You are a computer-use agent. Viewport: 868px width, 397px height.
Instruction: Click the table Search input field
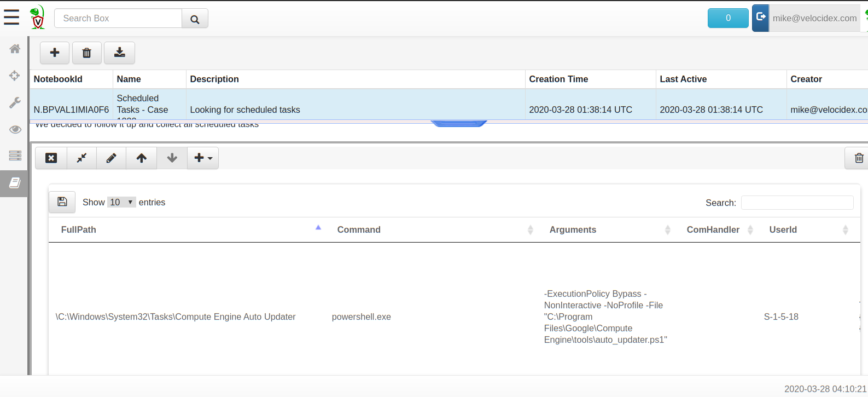point(797,203)
